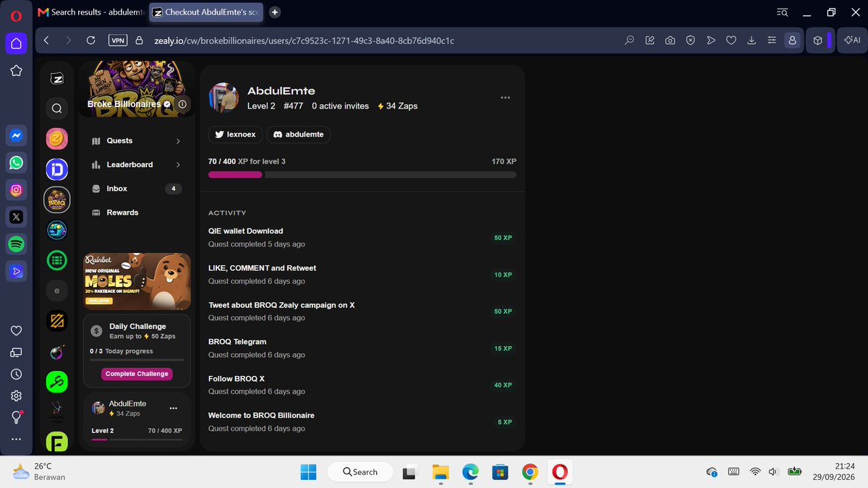Open the lexnoex Twitter link

tap(235, 134)
